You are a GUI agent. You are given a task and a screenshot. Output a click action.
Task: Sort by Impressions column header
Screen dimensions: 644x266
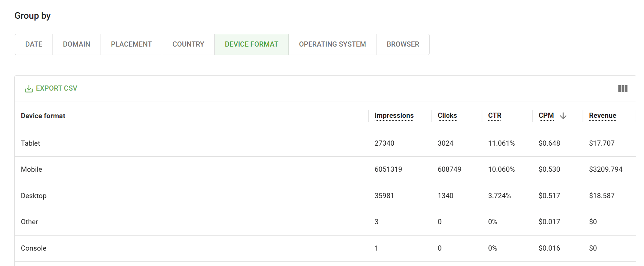(394, 116)
